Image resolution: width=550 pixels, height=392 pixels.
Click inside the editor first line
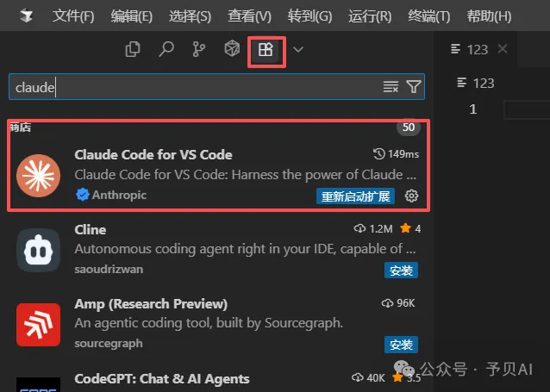[x=526, y=109]
